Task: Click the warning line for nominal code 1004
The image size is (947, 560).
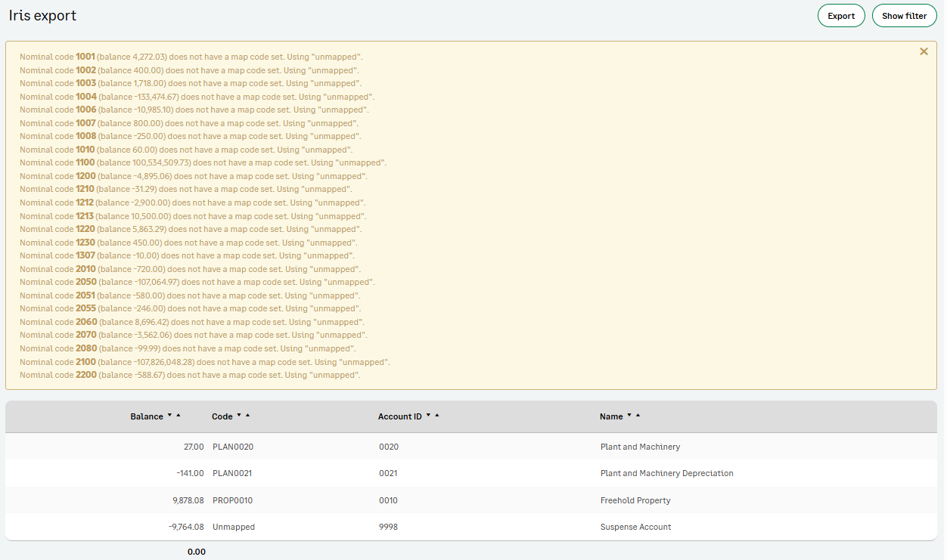Action: [x=197, y=97]
